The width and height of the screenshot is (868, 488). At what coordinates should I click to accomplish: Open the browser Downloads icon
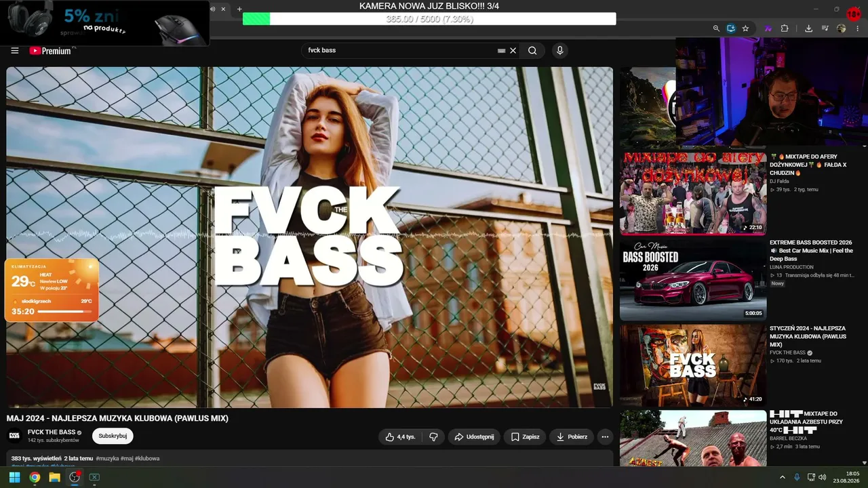coord(808,28)
